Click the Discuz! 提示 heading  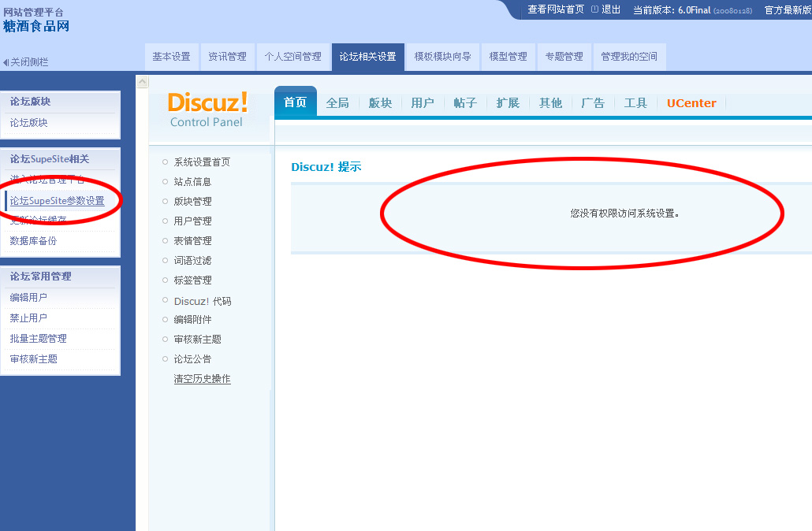coord(326,167)
